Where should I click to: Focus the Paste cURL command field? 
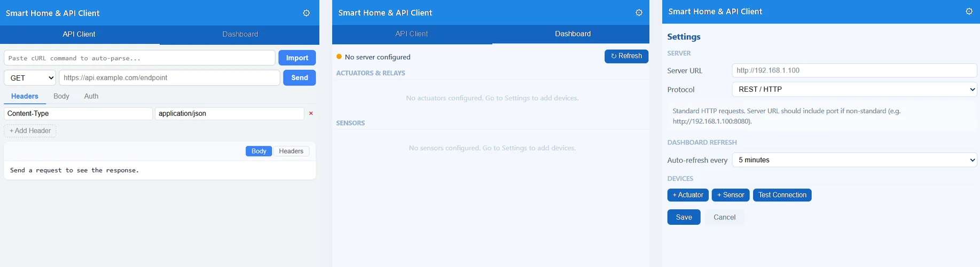[x=139, y=58]
